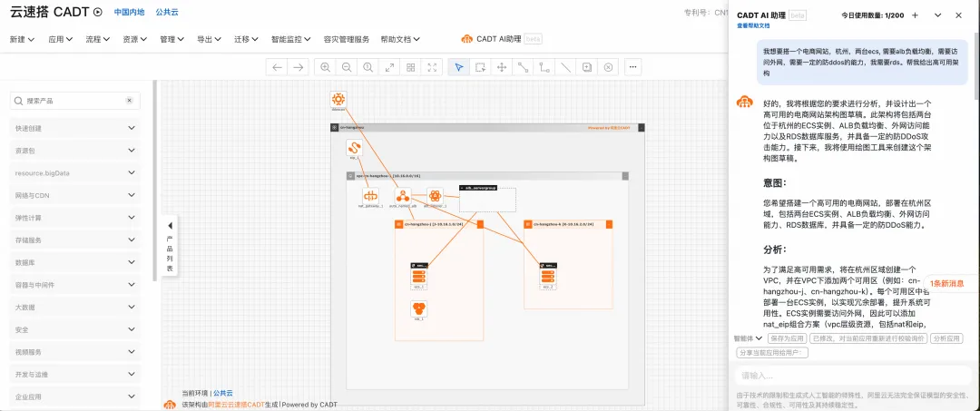Screen dimensions: 980x411
Task: Expand the 资源包 category
Action: (x=75, y=151)
